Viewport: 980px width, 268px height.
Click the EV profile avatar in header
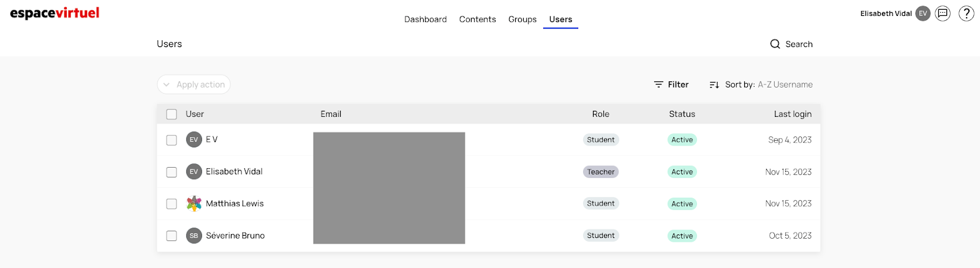coord(922,13)
